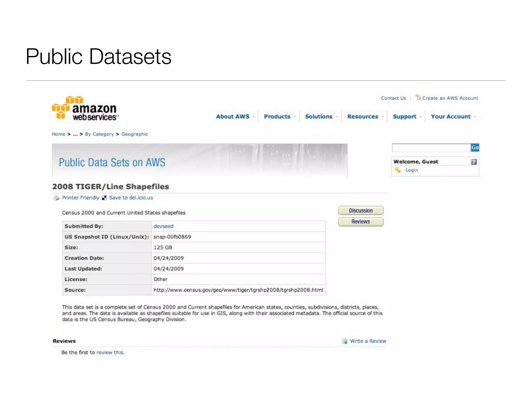Open the Your Account menu
This screenshot has width=532, height=399.
451,117
